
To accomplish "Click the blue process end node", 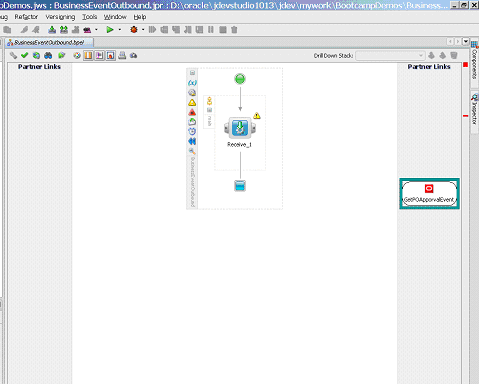I will (x=240, y=186).
